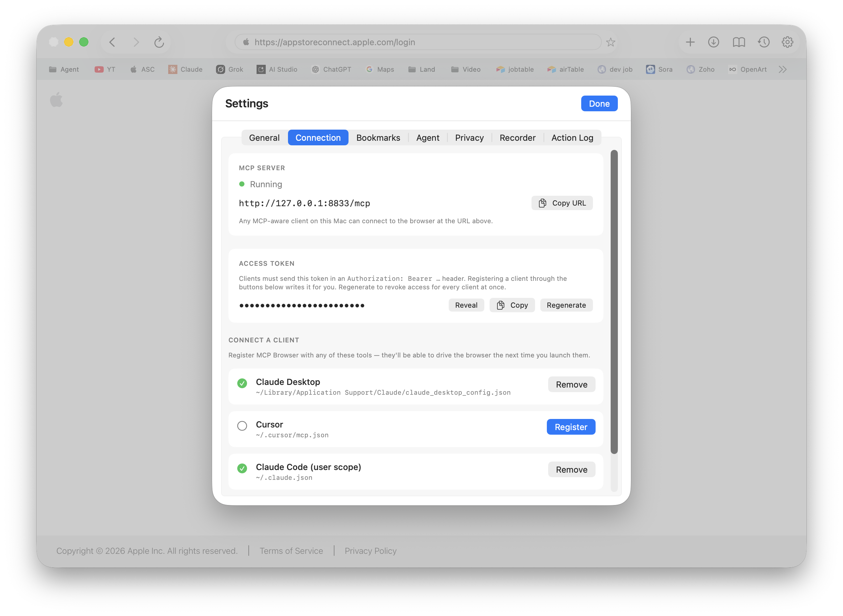
Task: Open the ChatGPT bookmark
Action: coord(332,69)
